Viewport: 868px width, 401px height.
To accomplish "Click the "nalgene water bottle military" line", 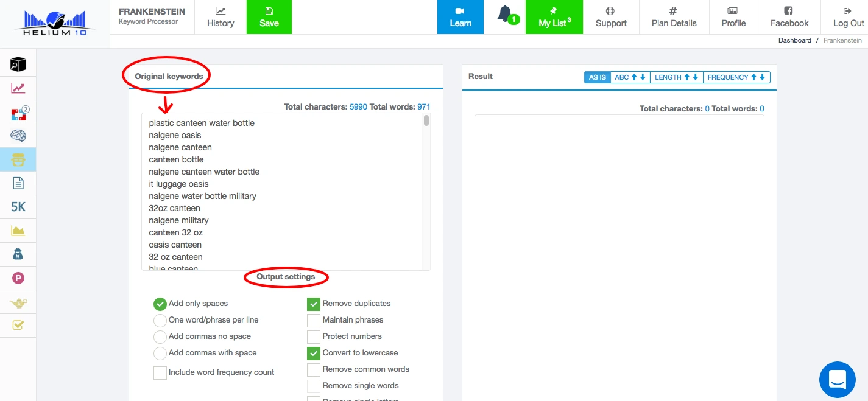I will point(202,196).
